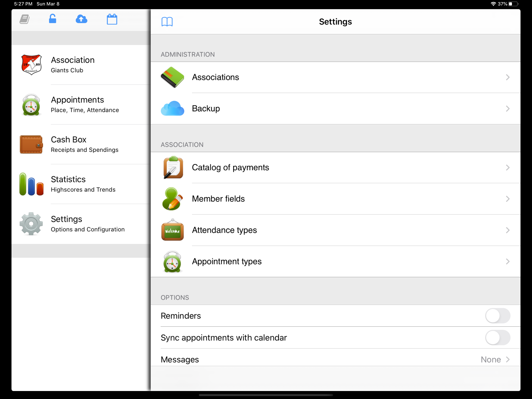Select Association in the sidebar menu
This screenshot has width=532, height=399.
tap(81, 65)
